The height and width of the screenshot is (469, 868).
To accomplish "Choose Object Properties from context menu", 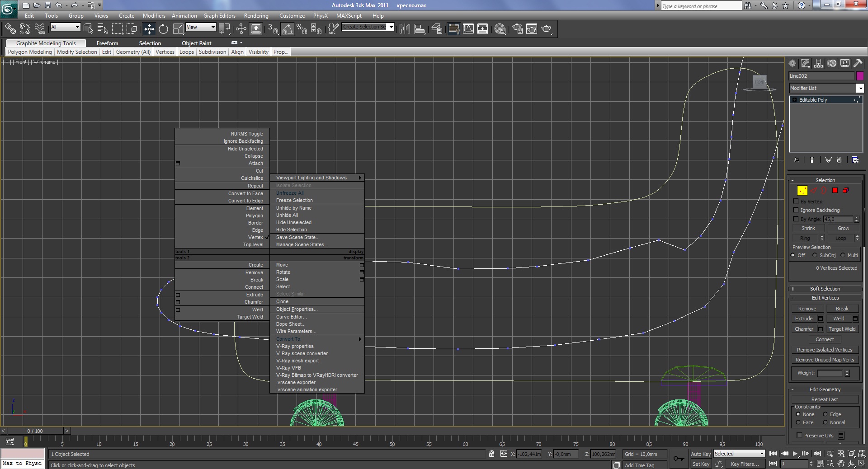I will (x=297, y=310).
